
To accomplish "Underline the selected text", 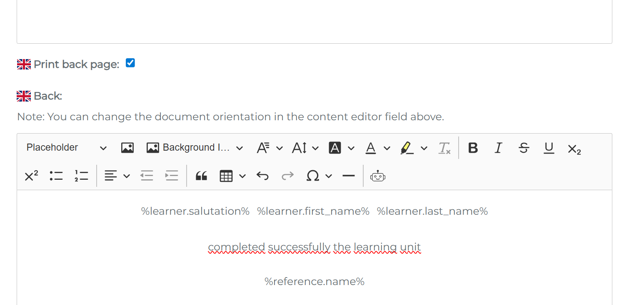I will click(x=549, y=148).
